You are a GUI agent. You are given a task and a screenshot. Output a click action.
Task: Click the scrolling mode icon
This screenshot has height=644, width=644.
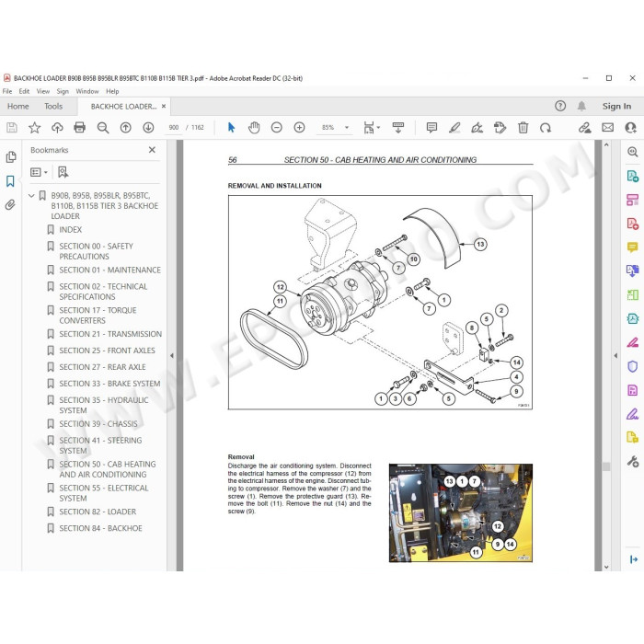(398, 128)
